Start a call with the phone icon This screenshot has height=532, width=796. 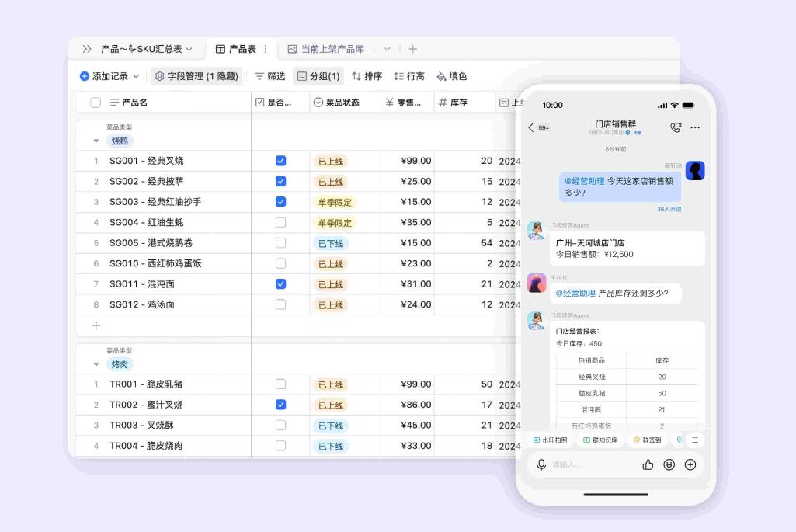coord(675,127)
